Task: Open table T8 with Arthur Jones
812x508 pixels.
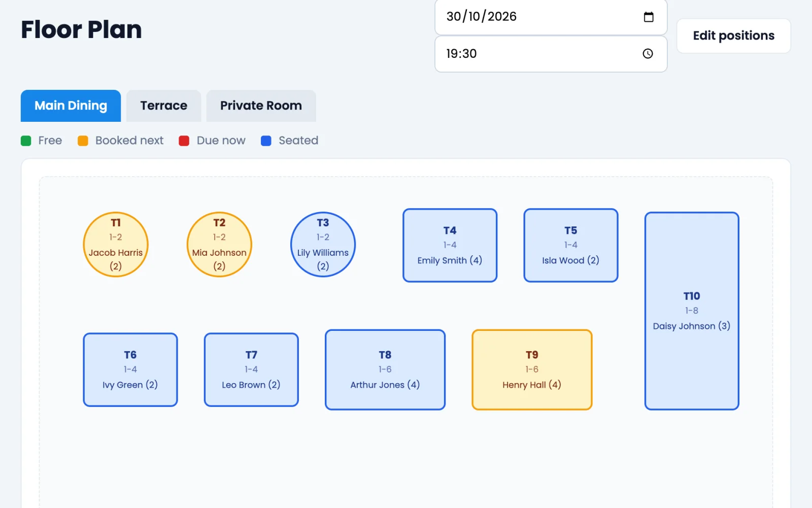Action: click(385, 369)
